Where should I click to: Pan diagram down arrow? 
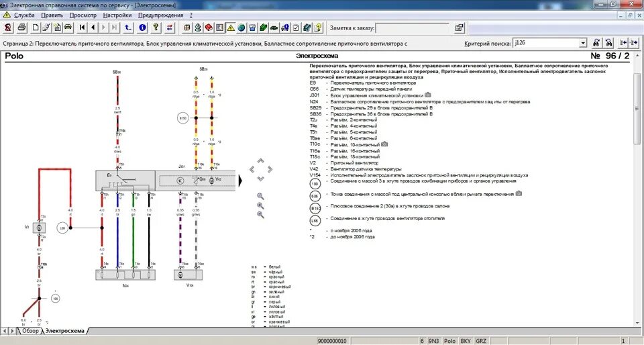click(260, 179)
